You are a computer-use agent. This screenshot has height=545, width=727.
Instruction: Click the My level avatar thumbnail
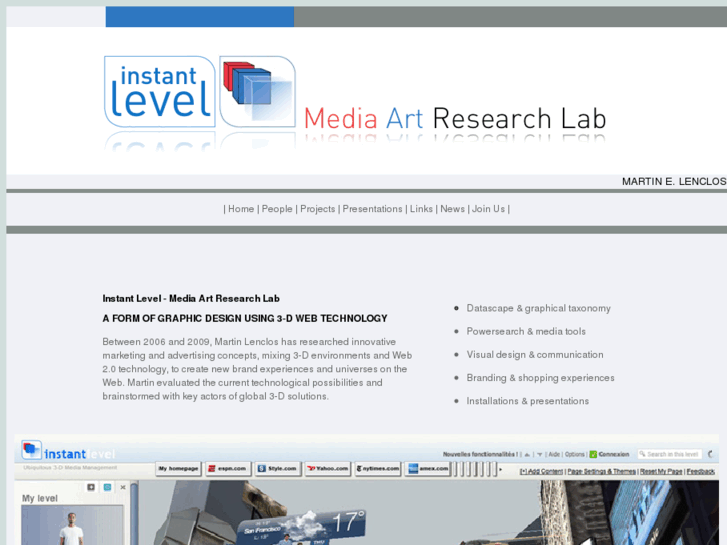click(x=72, y=525)
